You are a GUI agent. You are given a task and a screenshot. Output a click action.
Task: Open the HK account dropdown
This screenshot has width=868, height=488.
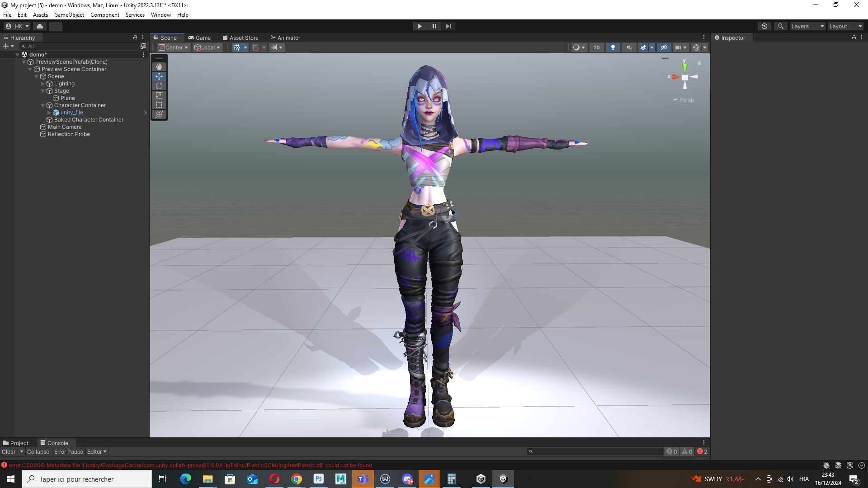(17, 26)
